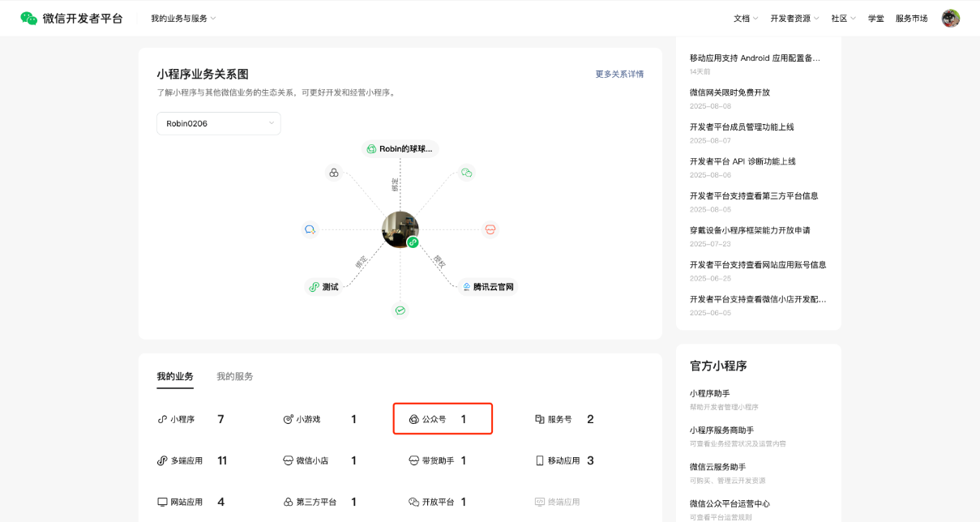980x522 pixels.
Task: Switch to the 我的服务 tab
Action: tap(234, 376)
